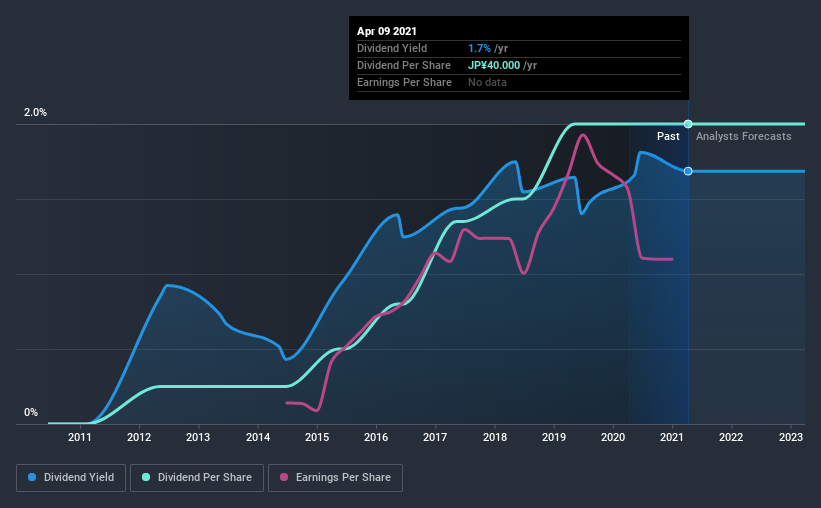Select the teal data point marker at 2.0%
This screenshot has width=821, height=508.
(688, 124)
